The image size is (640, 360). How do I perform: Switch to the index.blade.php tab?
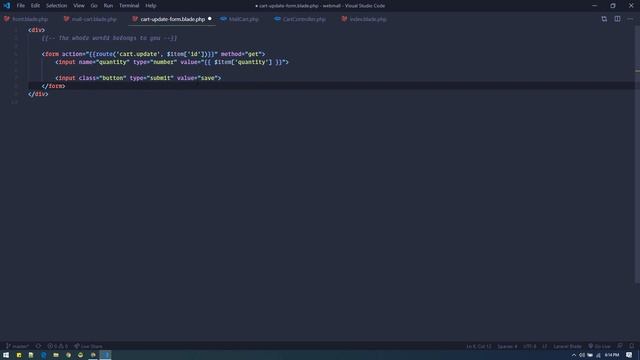(364, 19)
